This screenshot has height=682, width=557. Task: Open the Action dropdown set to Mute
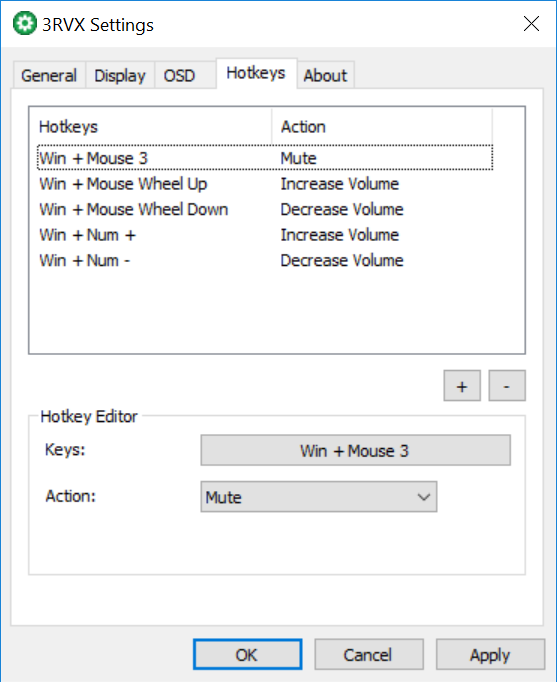(x=319, y=497)
